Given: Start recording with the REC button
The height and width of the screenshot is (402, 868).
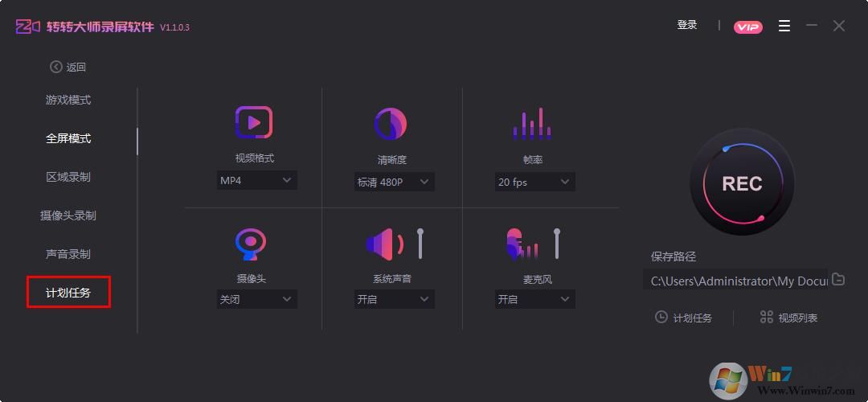Looking at the screenshot, I should pyautogui.click(x=742, y=183).
